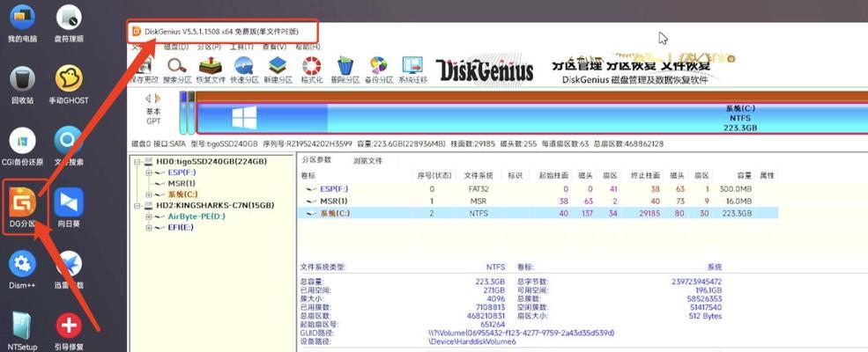Collapse HD2:KINGSHARKS-C7N tree node
The width and height of the screenshot is (868, 352).
tap(137, 206)
